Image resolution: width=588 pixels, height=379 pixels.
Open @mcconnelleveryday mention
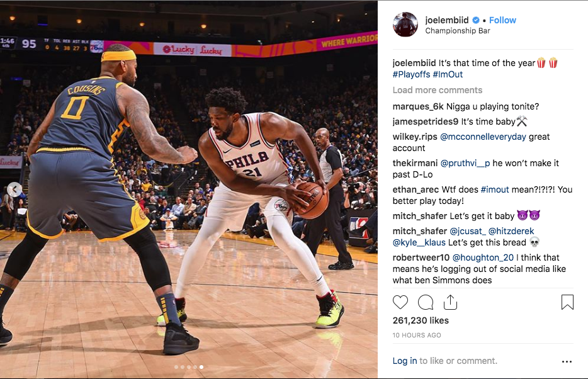(483, 137)
